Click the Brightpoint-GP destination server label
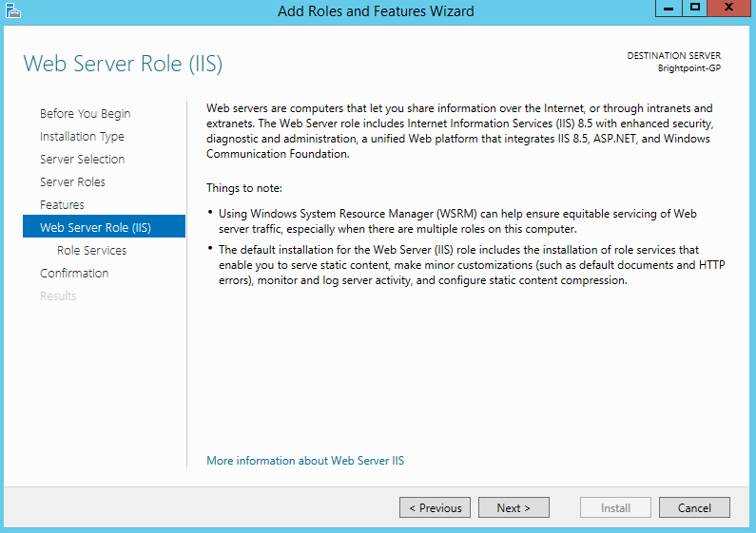 (x=688, y=68)
